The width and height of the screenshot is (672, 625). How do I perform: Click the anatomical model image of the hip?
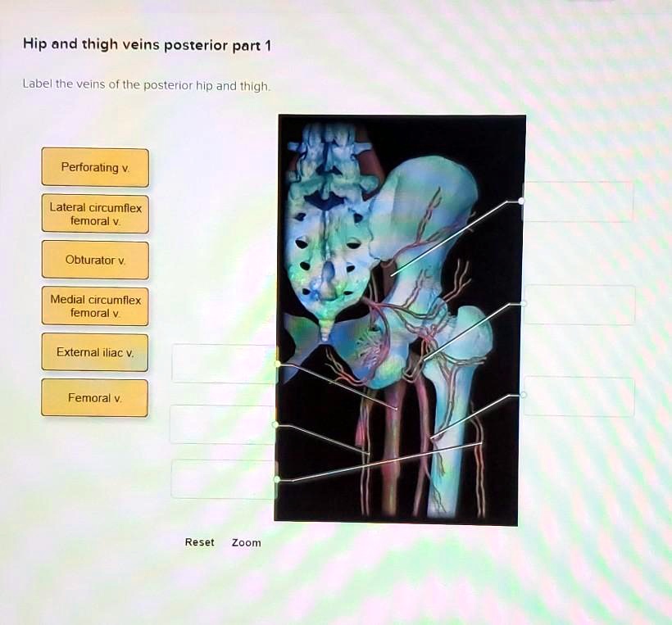399,319
